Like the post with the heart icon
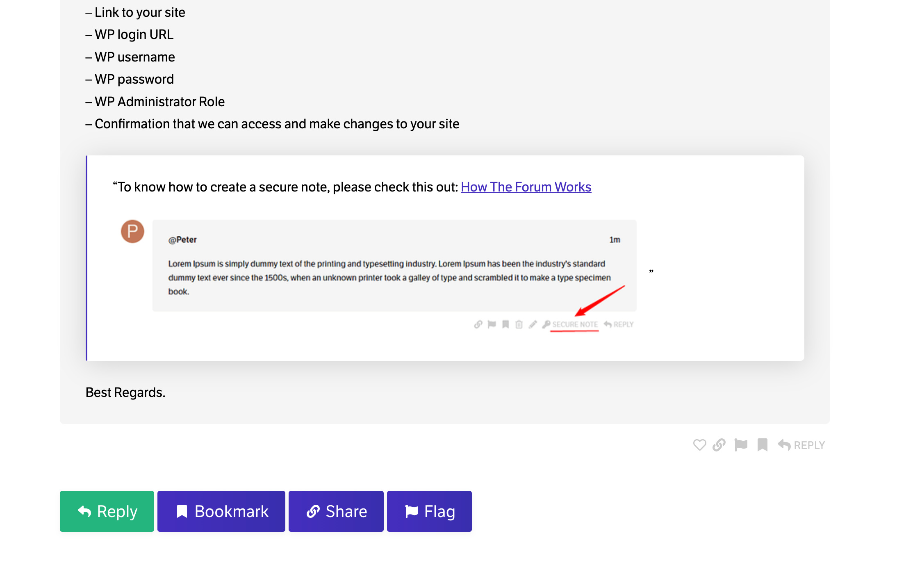The height and width of the screenshot is (588, 897). pos(699,445)
